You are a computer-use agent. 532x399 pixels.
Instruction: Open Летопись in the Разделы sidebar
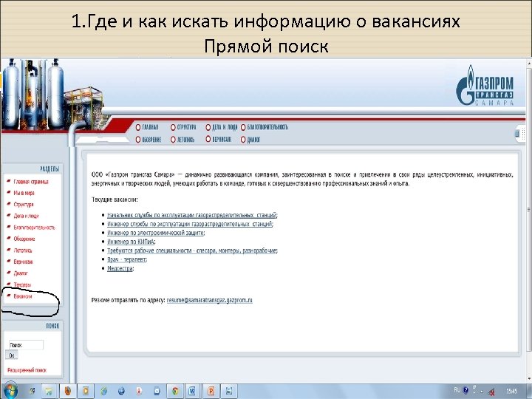[23, 250]
